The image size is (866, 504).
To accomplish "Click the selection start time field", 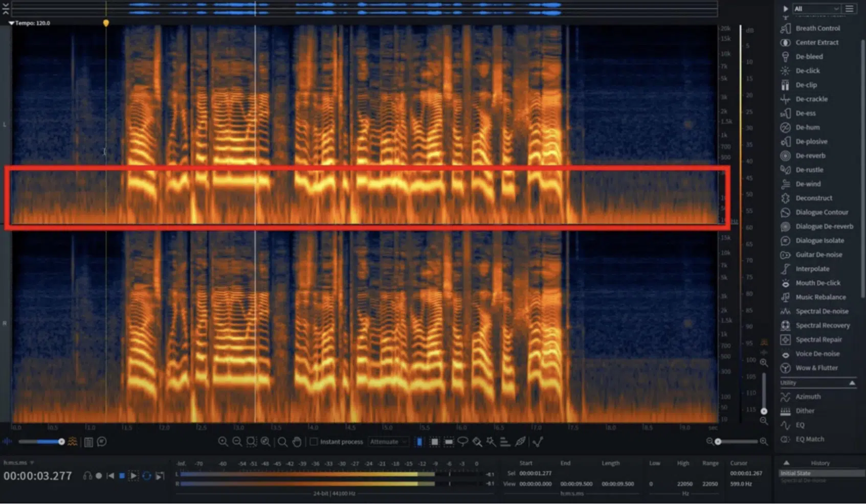I will click(x=536, y=473).
